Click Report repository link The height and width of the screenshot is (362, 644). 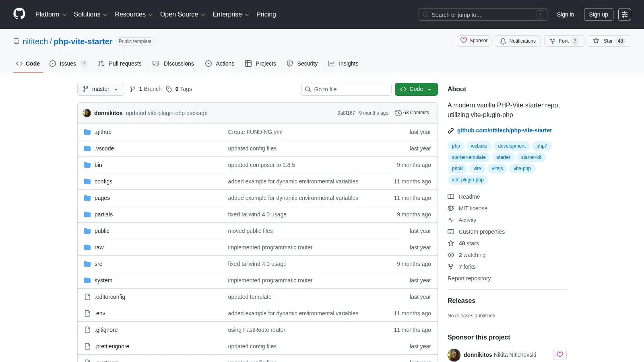[x=469, y=278]
